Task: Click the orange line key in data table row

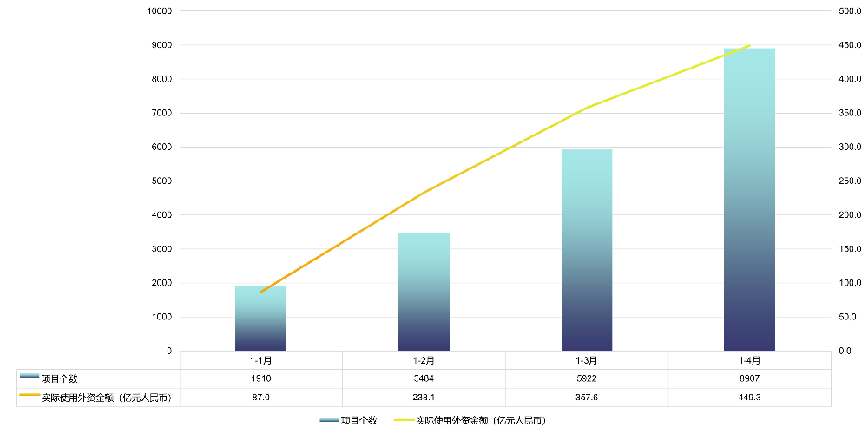Action: click(x=30, y=396)
